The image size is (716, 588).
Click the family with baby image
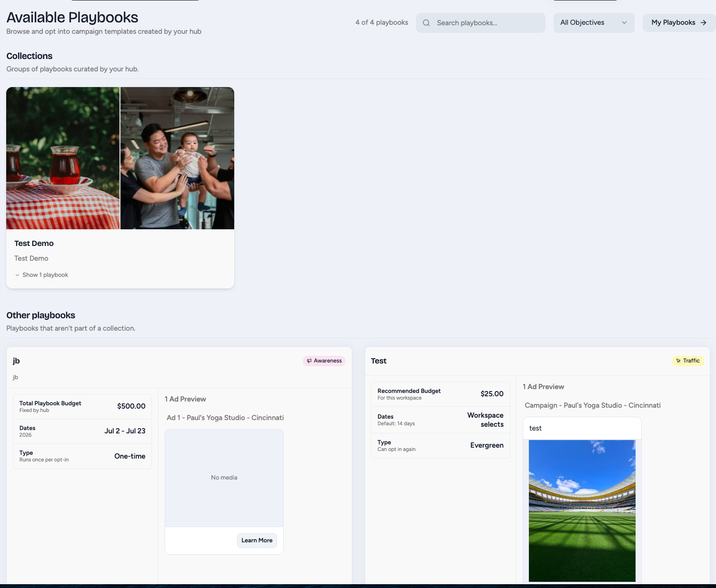177,158
